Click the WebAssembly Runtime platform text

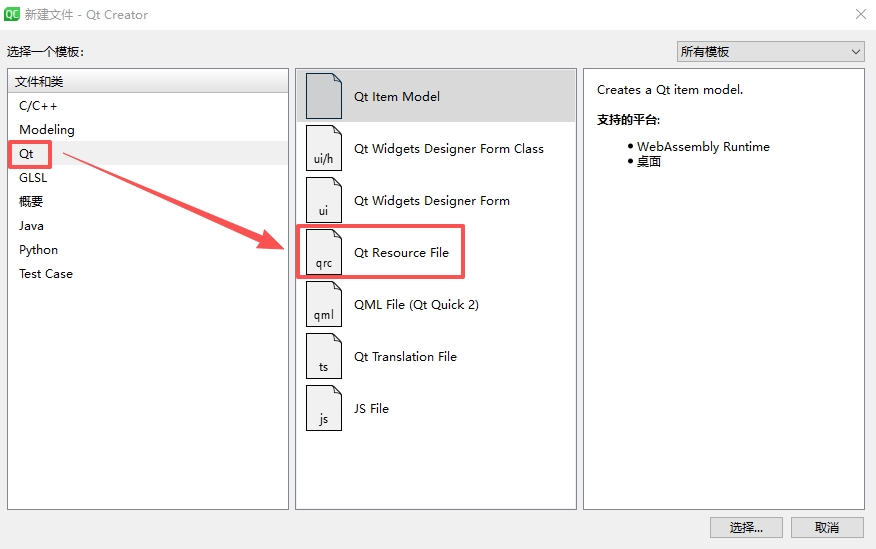pos(703,146)
